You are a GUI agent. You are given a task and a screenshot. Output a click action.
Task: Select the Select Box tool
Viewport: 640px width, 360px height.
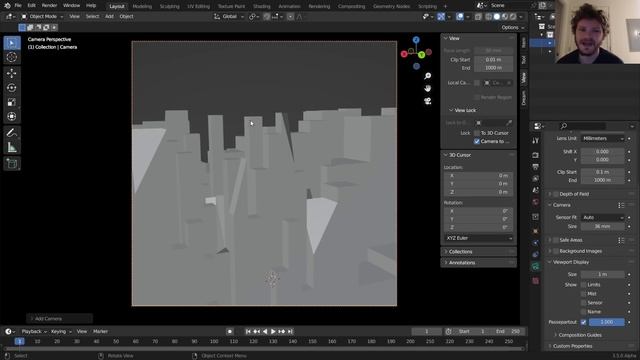click(12, 43)
